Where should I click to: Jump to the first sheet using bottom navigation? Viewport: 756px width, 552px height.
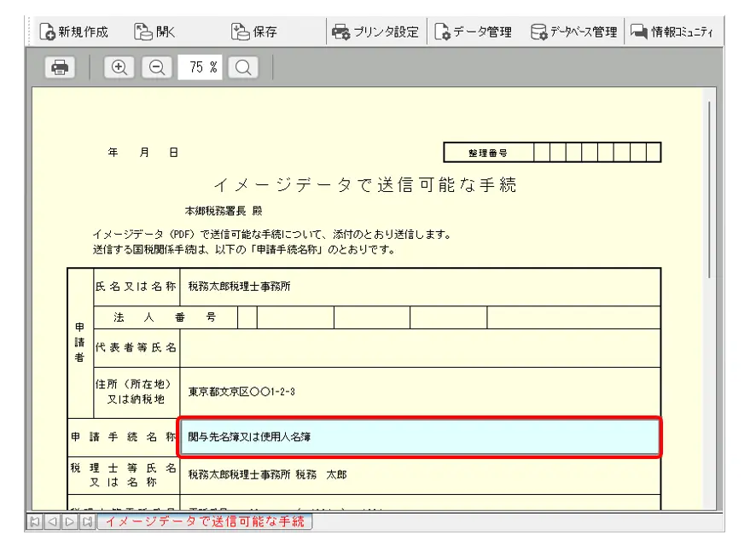coord(35,521)
